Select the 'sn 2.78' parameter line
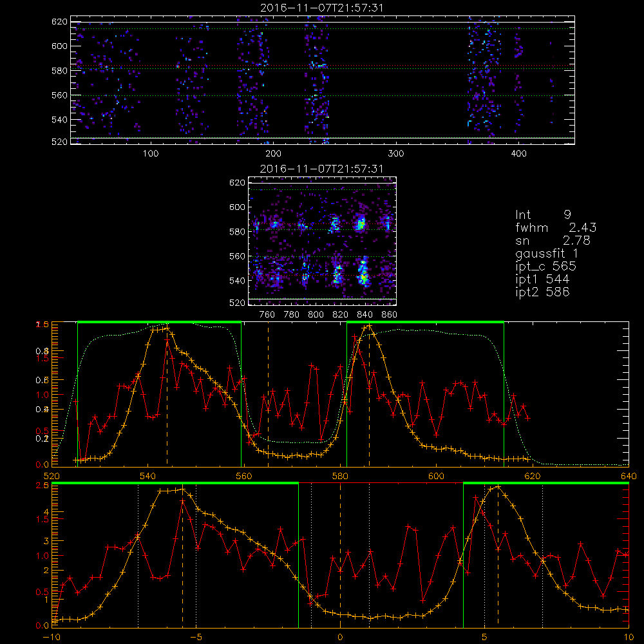 pos(553,240)
